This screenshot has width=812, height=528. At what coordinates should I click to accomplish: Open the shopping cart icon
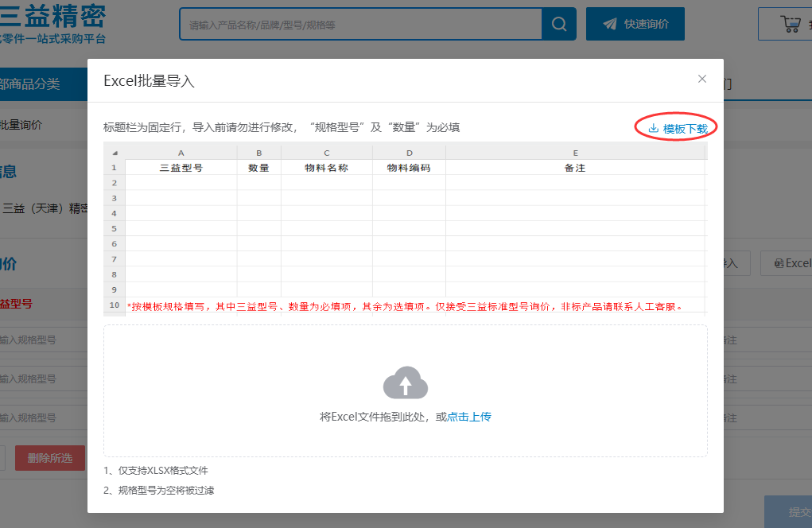[791, 24]
